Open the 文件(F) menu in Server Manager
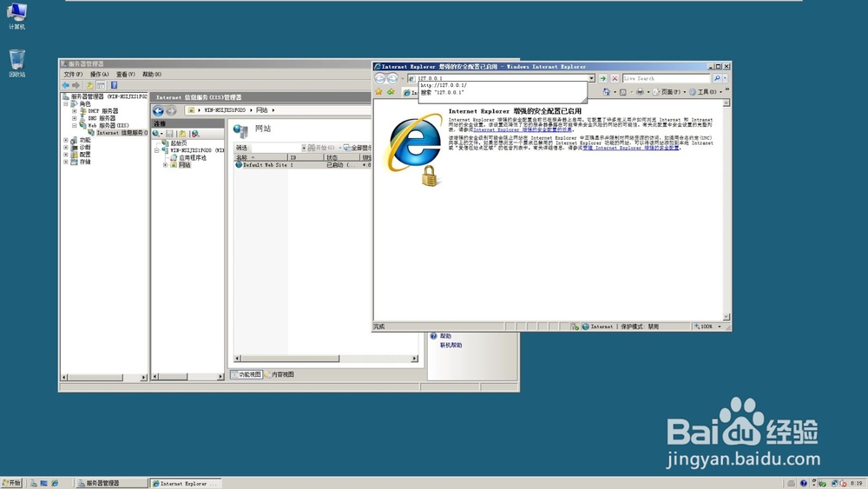868x489 pixels. 73,74
